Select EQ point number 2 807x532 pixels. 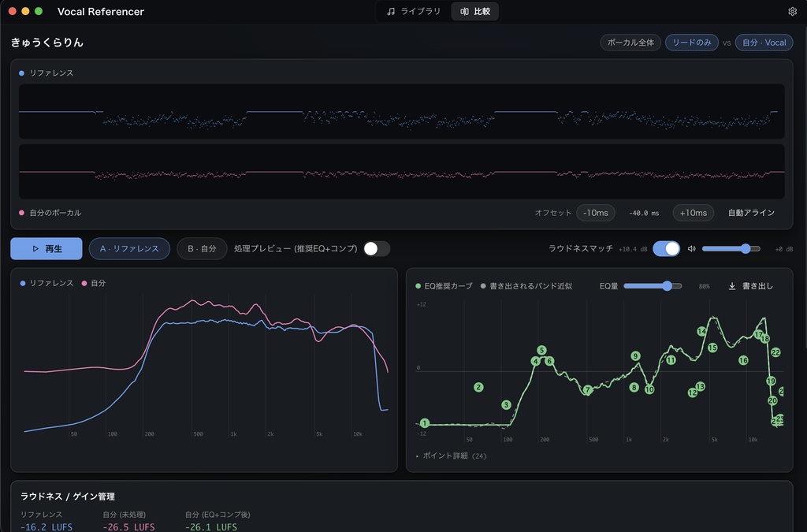(x=478, y=387)
